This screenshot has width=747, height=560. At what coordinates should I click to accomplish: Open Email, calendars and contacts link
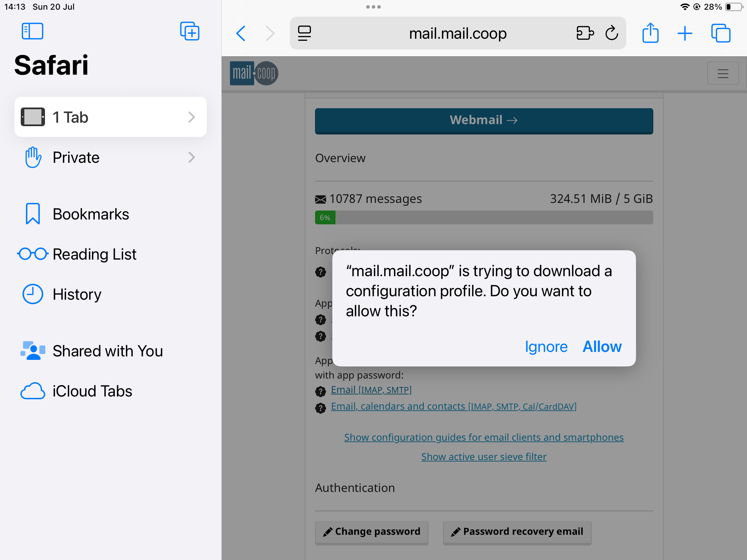tap(454, 407)
